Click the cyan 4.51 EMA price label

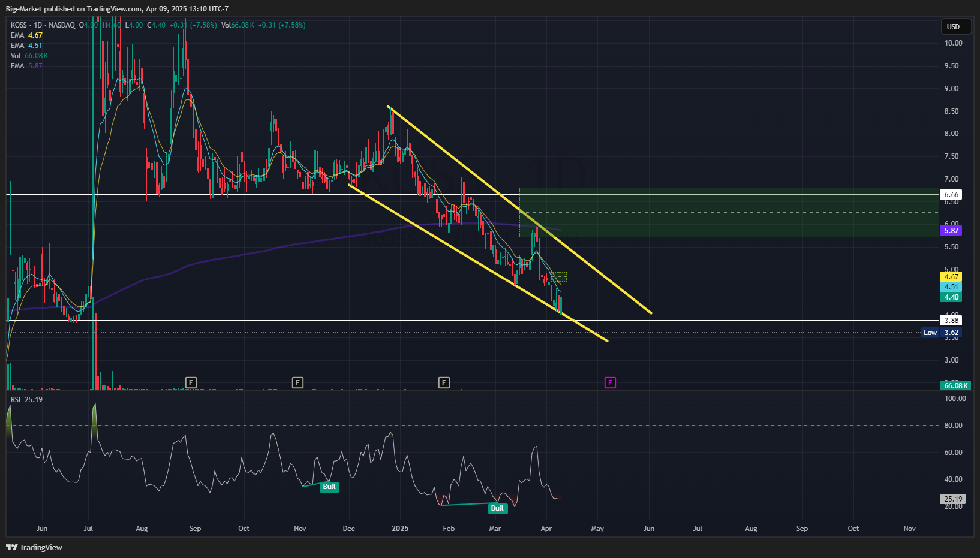(x=951, y=287)
